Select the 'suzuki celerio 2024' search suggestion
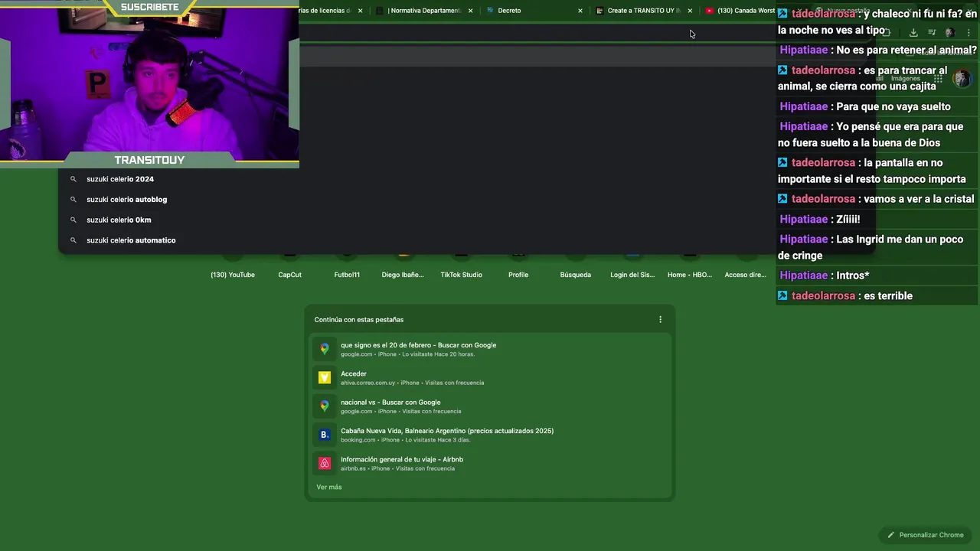This screenshot has height=551, width=980. (120, 179)
